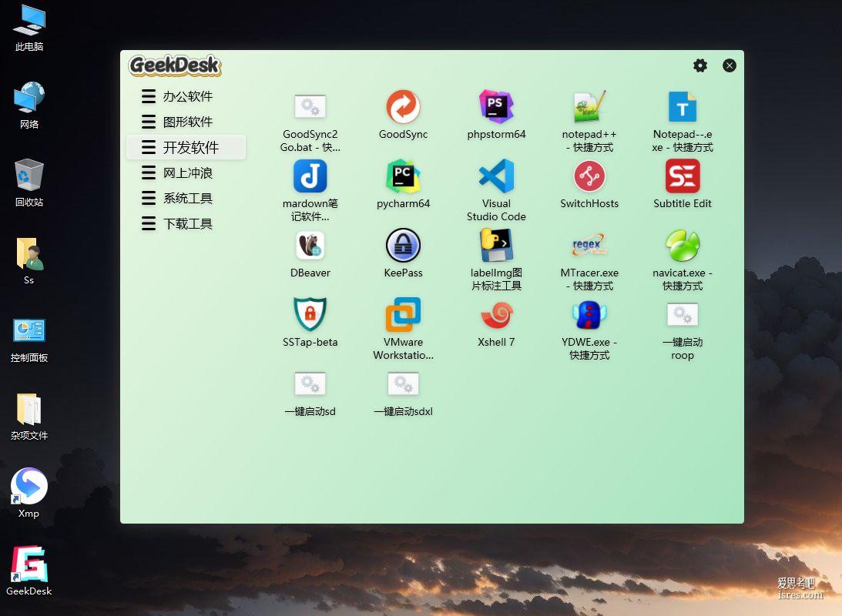Open the 网上冲浪 category
842x616 pixels.
(x=186, y=172)
